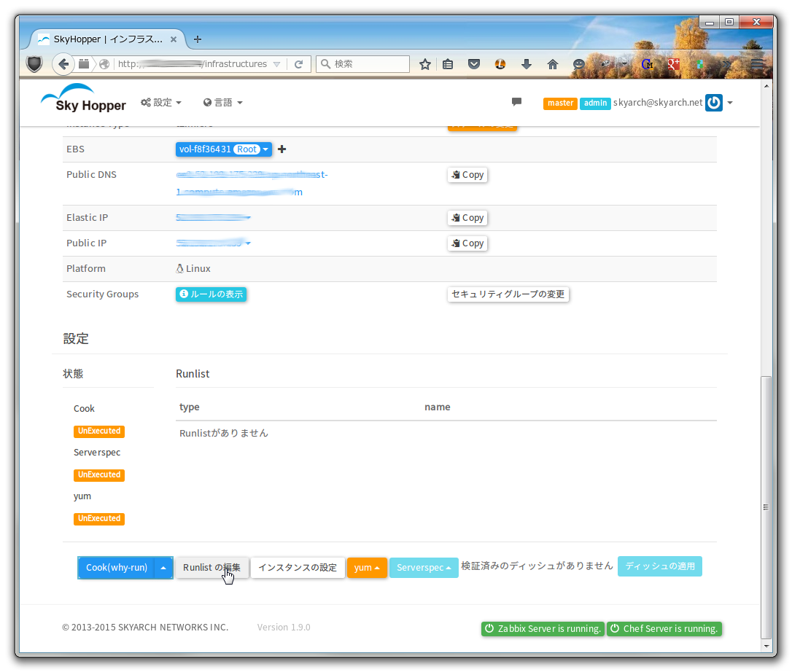This screenshot has width=792, height=672.
Task: Click the UnExecuted badge under yum
Action: point(99,518)
